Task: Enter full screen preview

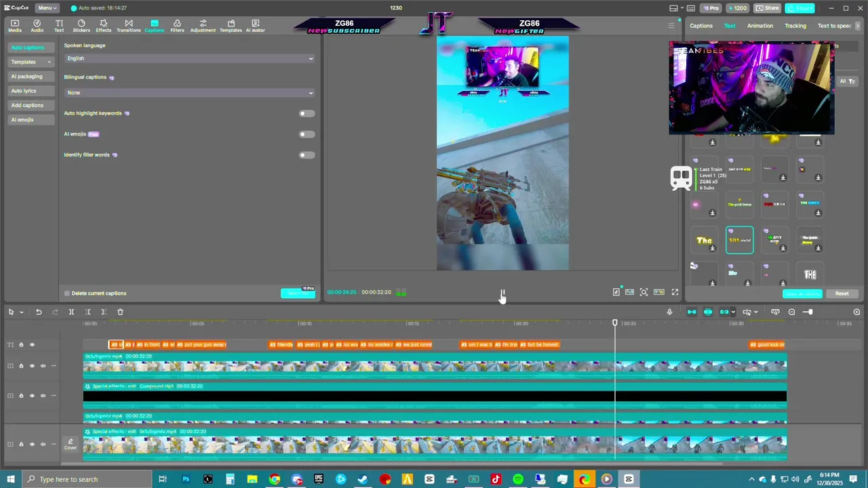Action: point(675,292)
